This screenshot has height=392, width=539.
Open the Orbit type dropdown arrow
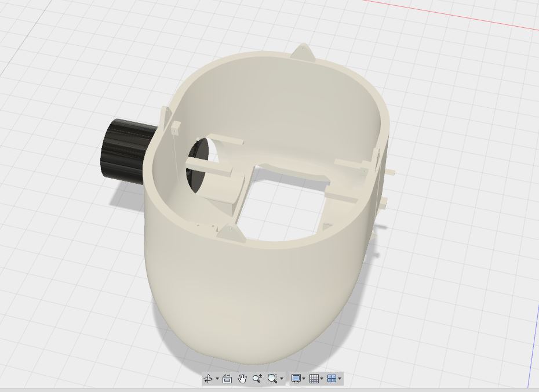tap(217, 379)
